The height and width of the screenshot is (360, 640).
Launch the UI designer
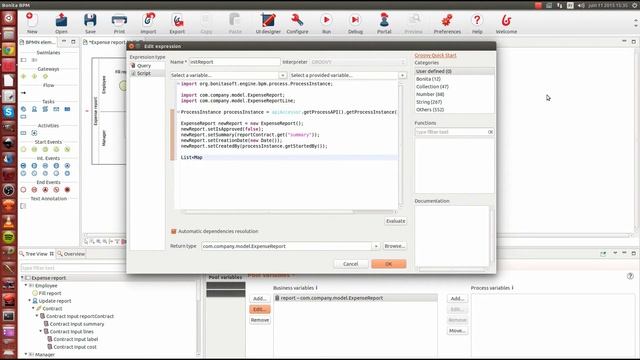point(268,23)
